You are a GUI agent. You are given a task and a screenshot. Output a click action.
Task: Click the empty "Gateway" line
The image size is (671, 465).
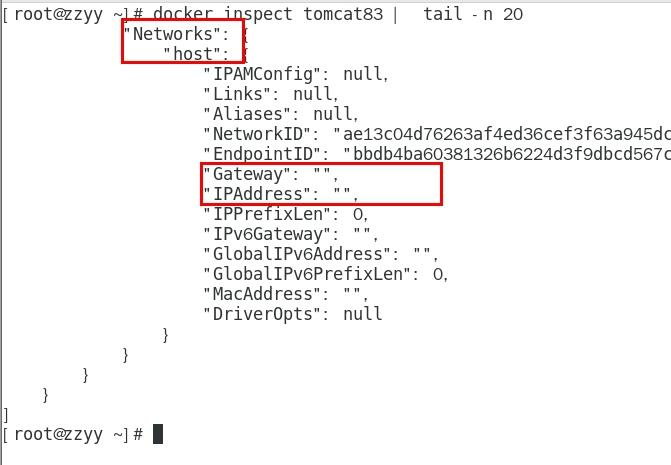click(271, 174)
